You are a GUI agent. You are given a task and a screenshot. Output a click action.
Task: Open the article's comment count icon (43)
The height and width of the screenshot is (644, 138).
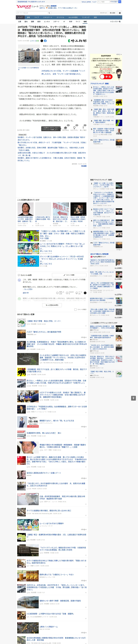coord(32,41)
